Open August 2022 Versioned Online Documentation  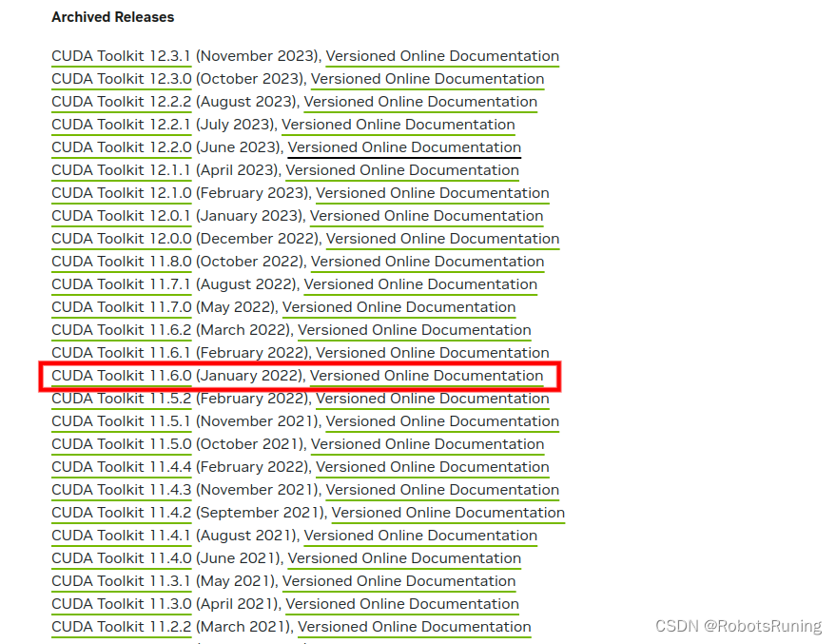(x=420, y=284)
